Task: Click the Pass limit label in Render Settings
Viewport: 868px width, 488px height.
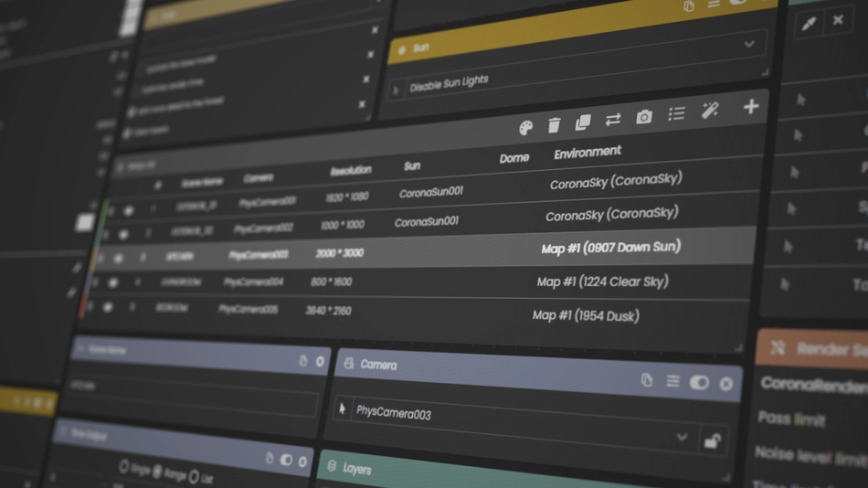Action: click(791, 419)
